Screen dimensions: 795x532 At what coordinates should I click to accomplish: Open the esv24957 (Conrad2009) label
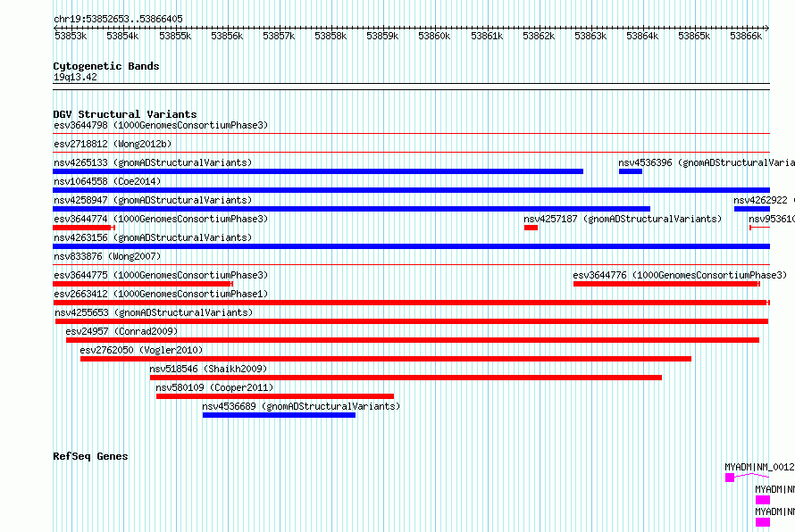[121, 331]
